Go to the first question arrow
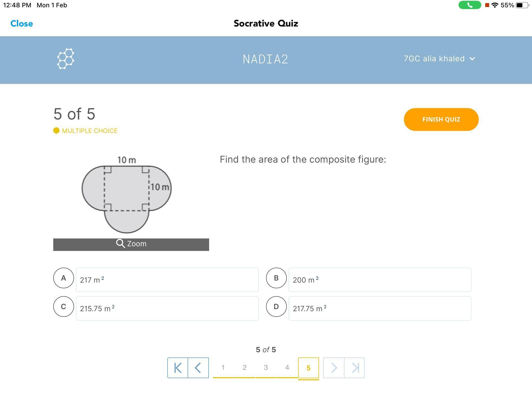The width and height of the screenshot is (532, 399). 178,368
